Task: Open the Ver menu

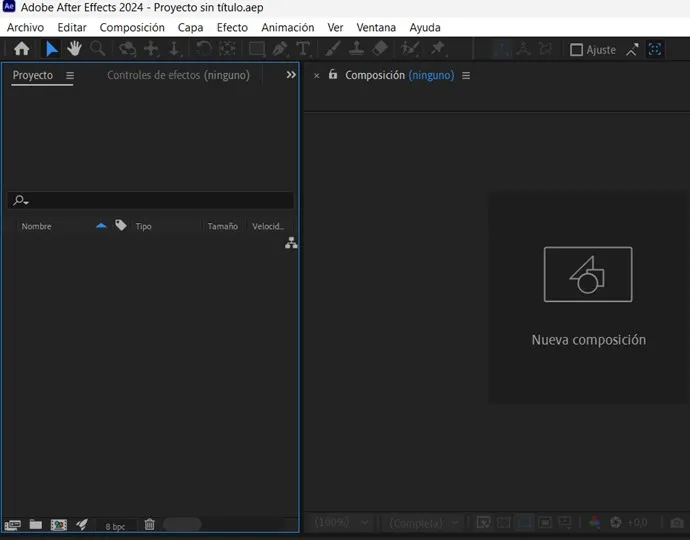Action: (335, 27)
